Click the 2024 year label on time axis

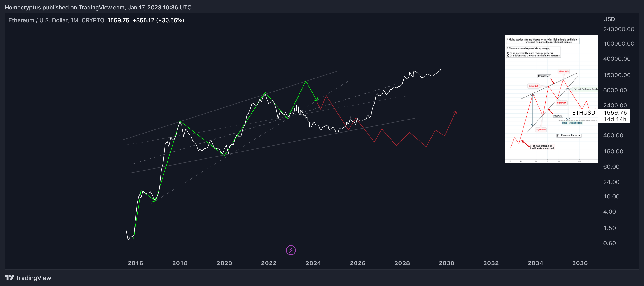(x=313, y=263)
